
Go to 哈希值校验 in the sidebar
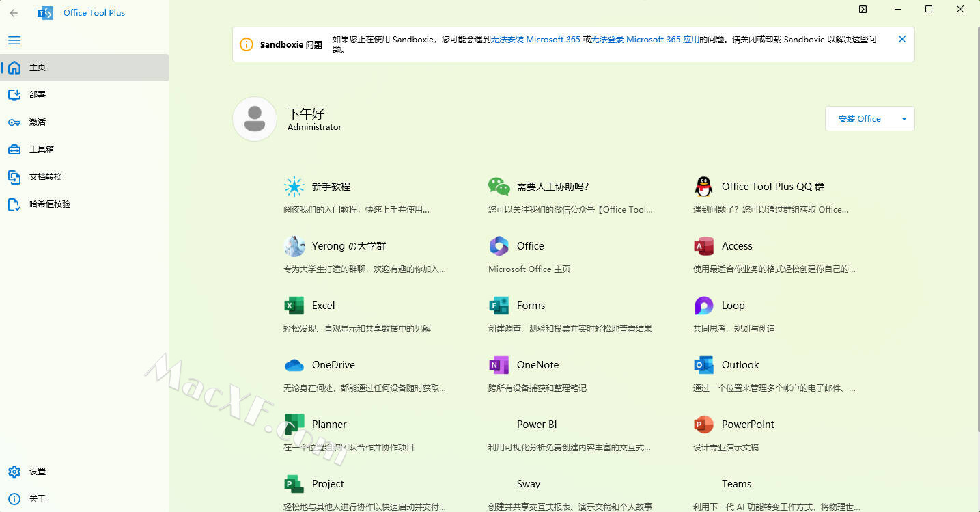coord(85,204)
